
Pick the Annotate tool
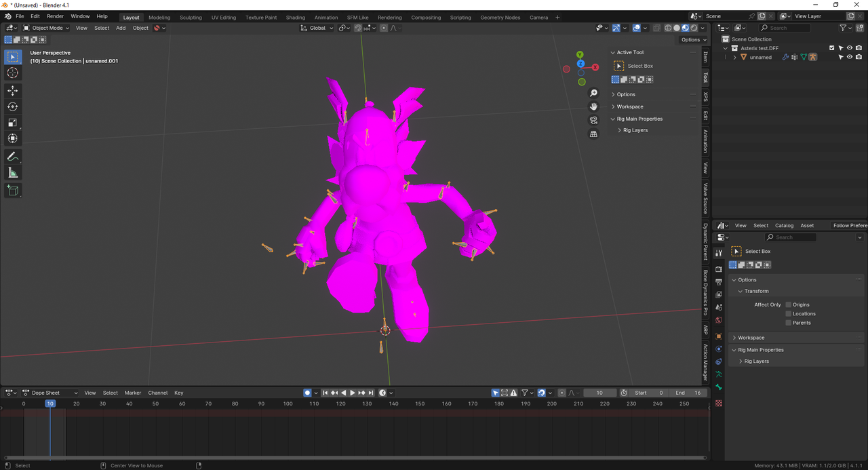tap(13, 157)
